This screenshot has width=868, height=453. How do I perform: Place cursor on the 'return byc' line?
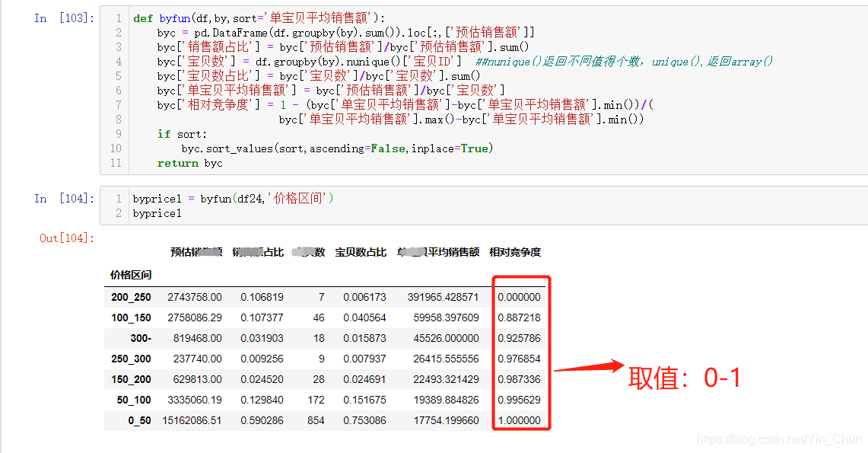pos(190,164)
